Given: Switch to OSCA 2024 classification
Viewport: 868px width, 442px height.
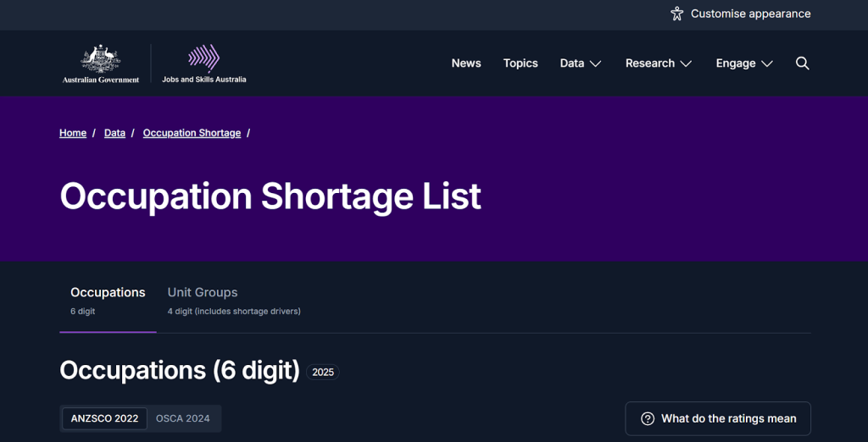Looking at the screenshot, I should tap(182, 418).
